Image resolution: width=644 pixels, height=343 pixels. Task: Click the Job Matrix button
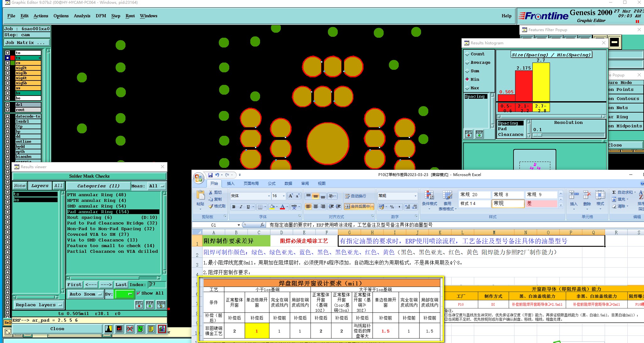[x=26, y=42]
